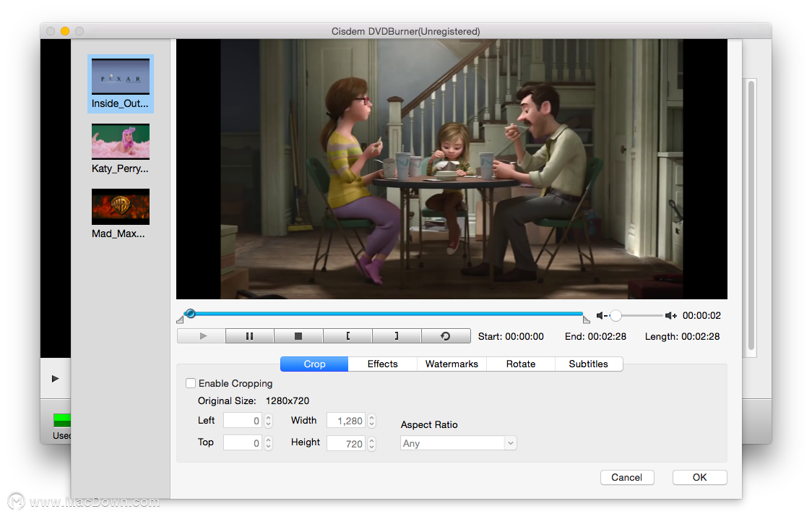Click the Original Size 1280x720 text
Screen dimensions: 812x514
(254, 401)
